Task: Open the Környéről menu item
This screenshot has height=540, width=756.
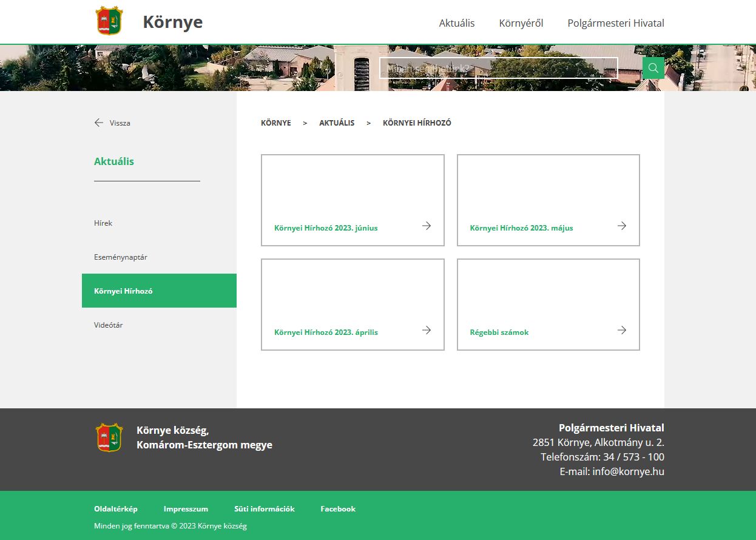Action: coord(521,23)
